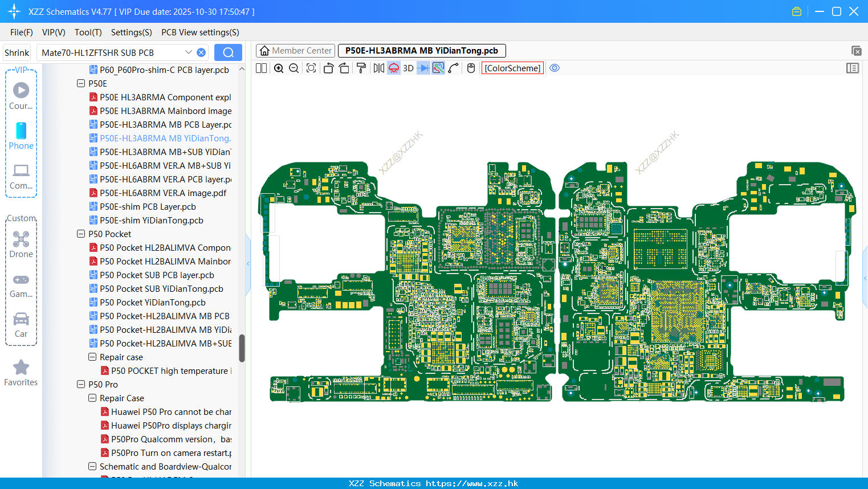Open the Course sidebar item
Viewport: 868px width, 489px height.
click(21, 96)
